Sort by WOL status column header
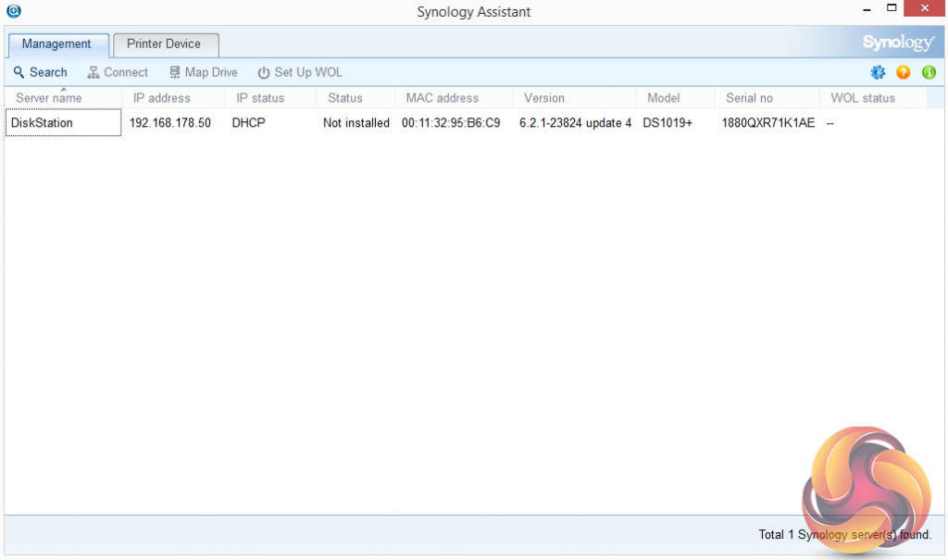 click(873, 98)
